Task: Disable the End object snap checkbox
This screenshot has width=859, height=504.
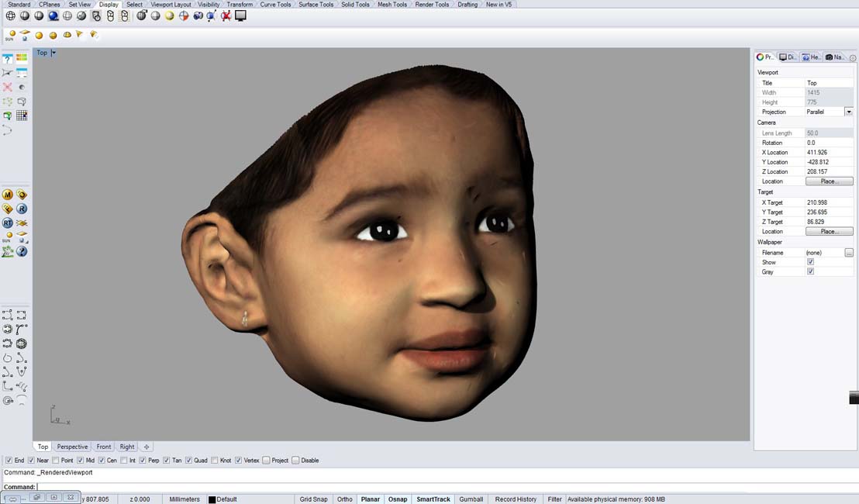Action: point(9,461)
